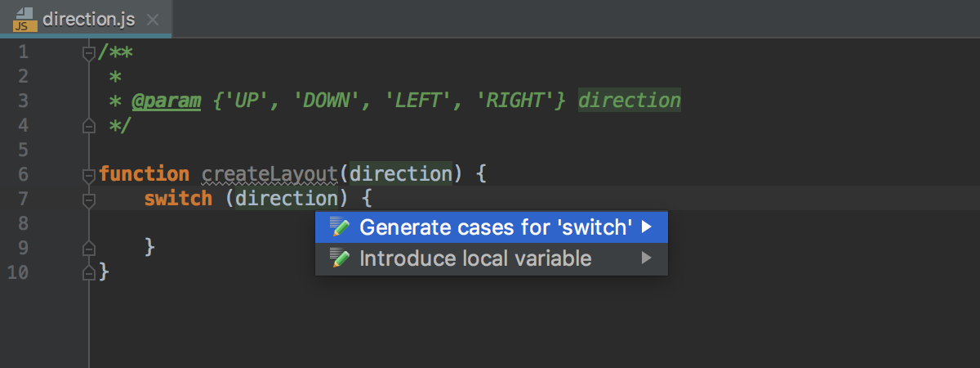Viewport: 980px width, 368px height.
Task: Click the pencil icon beside Introduce local variable
Action: tap(341, 258)
